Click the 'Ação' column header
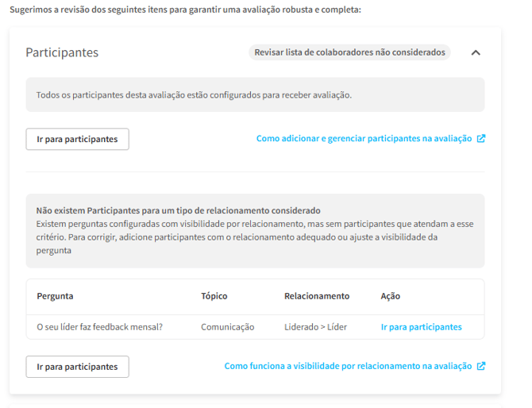Screen dimensions: 532x408 coord(390,296)
